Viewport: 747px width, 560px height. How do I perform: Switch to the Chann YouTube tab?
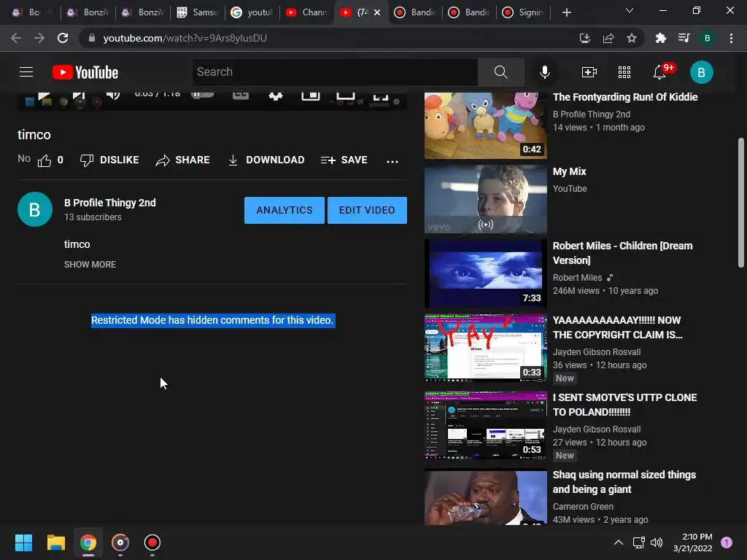tap(306, 12)
